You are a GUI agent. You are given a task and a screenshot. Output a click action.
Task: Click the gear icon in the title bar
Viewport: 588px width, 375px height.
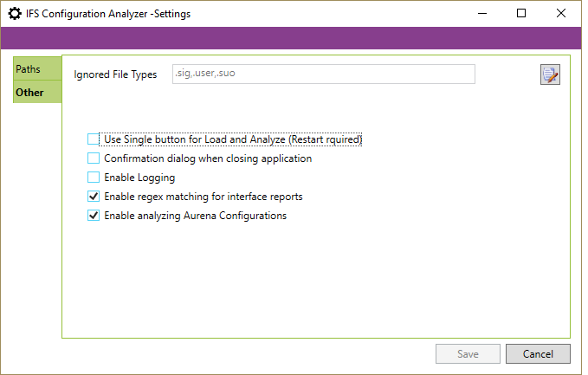pyautogui.click(x=15, y=14)
